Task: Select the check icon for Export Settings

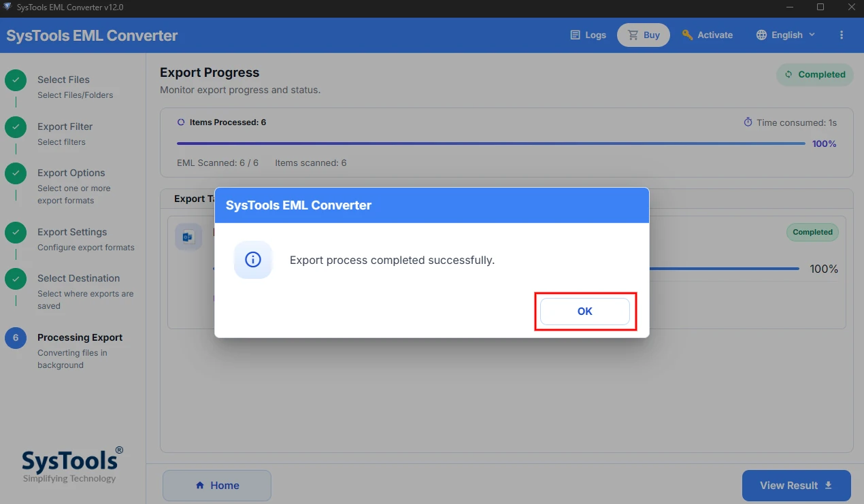Action: [x=16, y=233]
